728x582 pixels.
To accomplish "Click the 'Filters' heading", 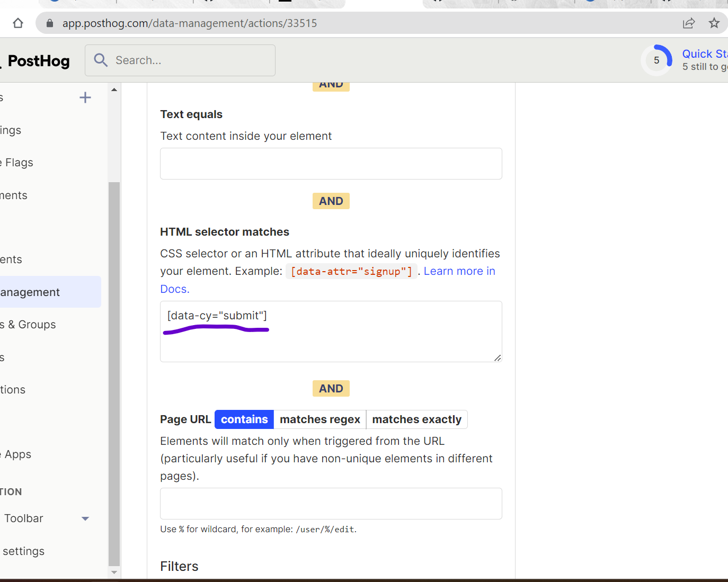I will pos(179,567).
